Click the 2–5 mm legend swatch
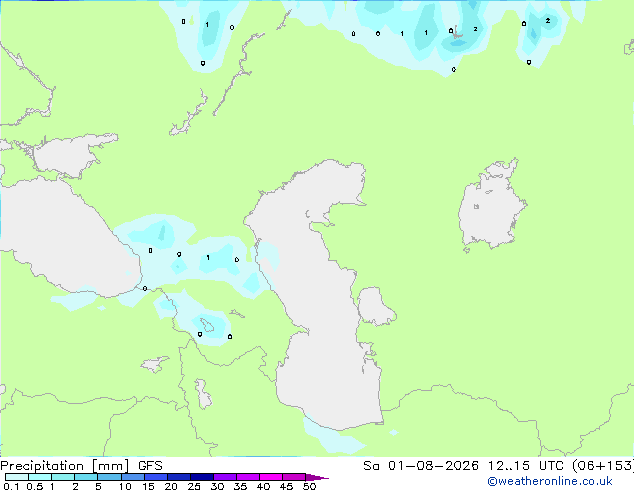This screenshot has height=490, width=634. point(86,477)
